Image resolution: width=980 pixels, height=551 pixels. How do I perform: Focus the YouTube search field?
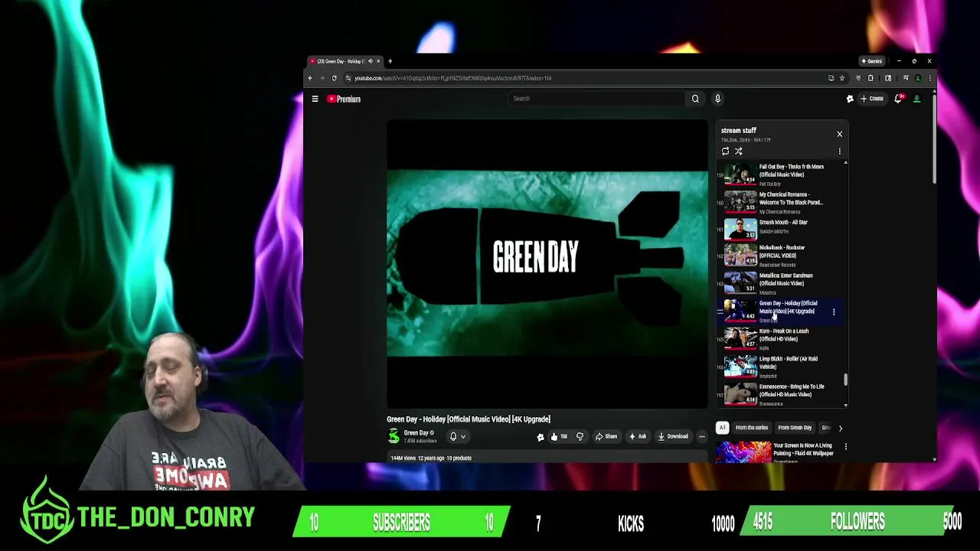(x=598, y=99)
